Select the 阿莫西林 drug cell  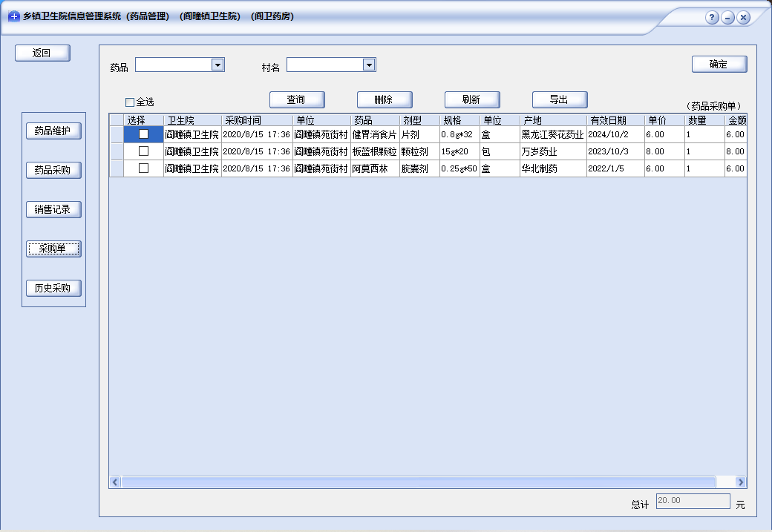coord(375,168)
